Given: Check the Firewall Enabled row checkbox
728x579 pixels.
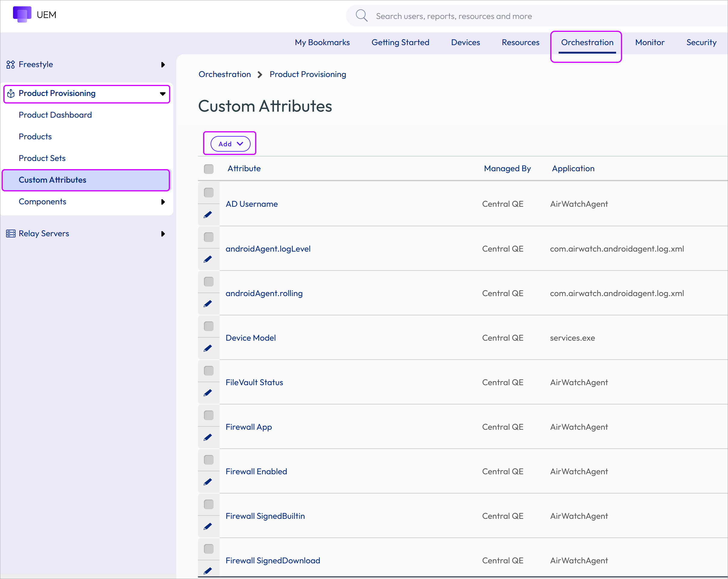Looking at the screenshot, I should click(x=209, y=460).
